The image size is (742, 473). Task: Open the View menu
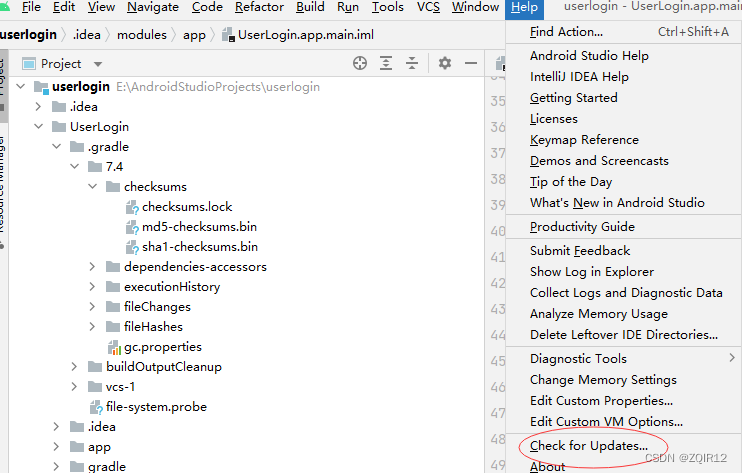coord(101,7)
